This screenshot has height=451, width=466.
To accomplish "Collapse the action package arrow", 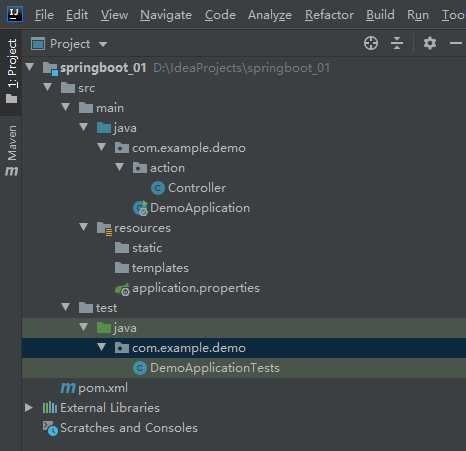I will coord(119,167).
